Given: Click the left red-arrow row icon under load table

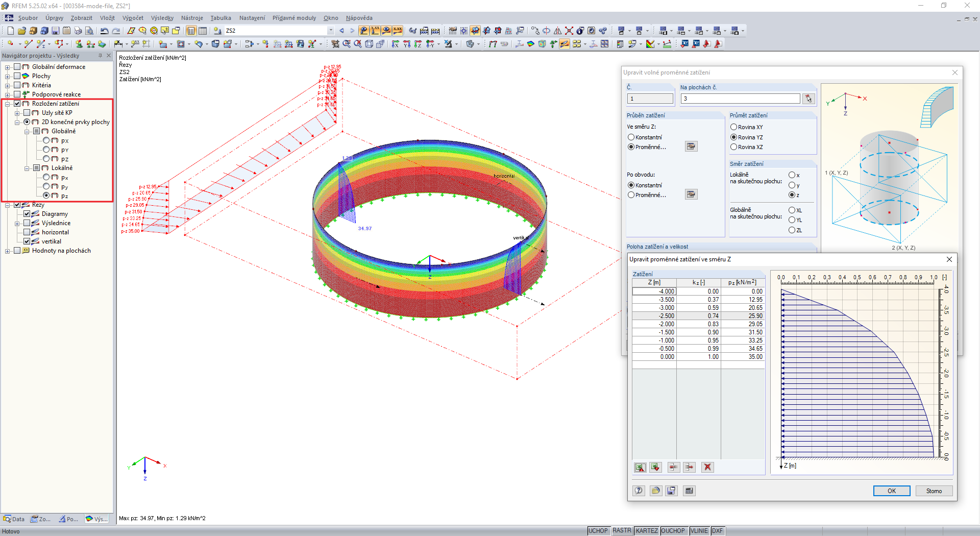Looking at the screenshot, I should 674,467.
